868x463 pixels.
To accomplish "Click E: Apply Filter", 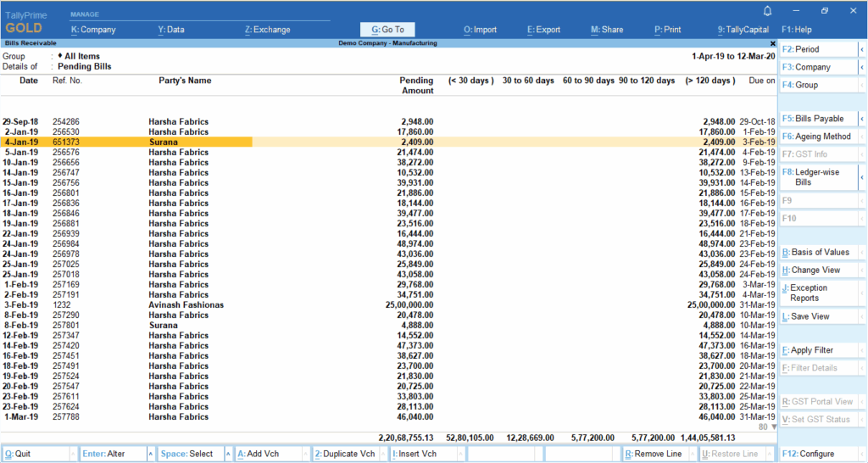I will (819, 350).
